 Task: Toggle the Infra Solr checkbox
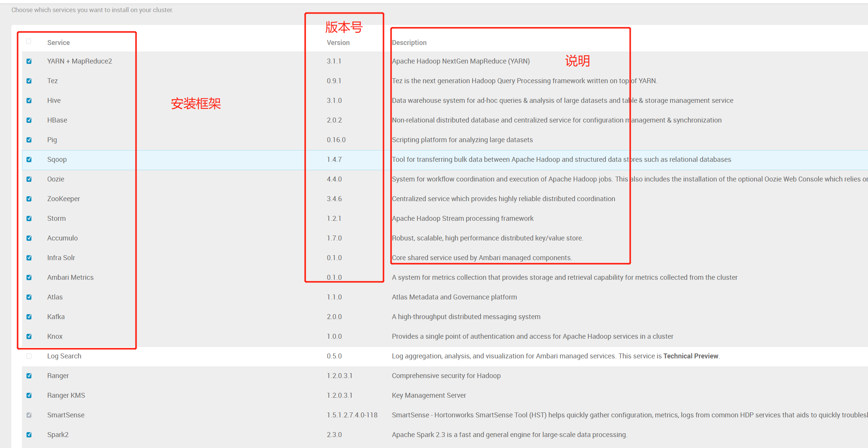tap(29, 258)
